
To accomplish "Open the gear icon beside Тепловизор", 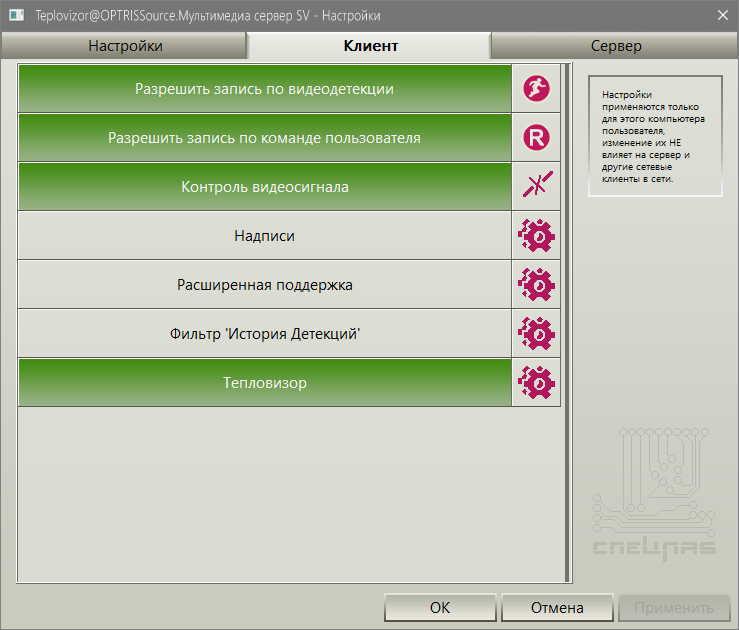I will [536, 383].
